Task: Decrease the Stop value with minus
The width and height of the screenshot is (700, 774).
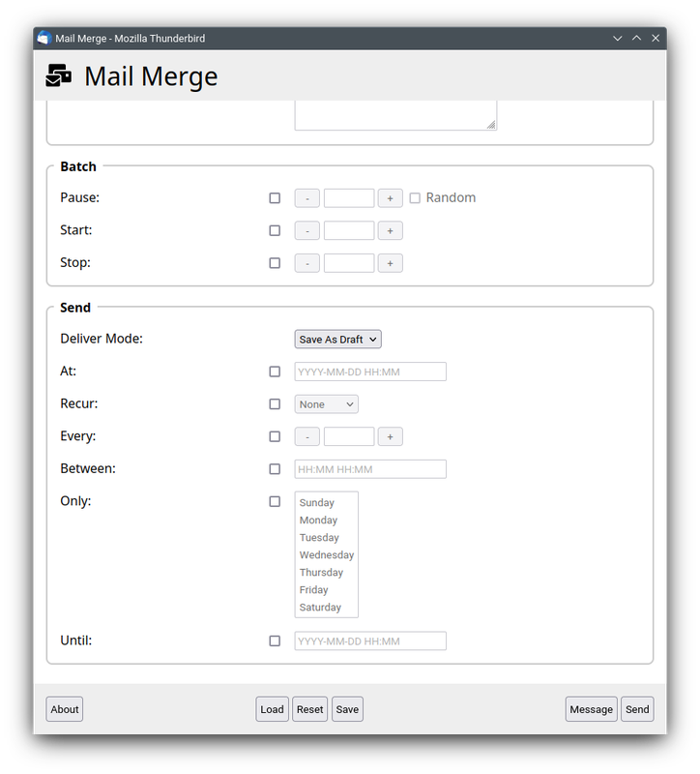Action: (307, 263)
